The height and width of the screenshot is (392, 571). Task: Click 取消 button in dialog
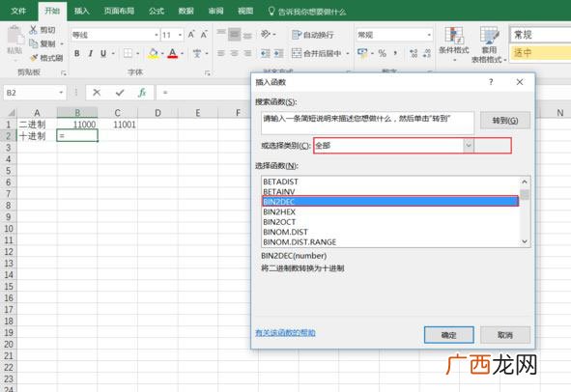505,335
